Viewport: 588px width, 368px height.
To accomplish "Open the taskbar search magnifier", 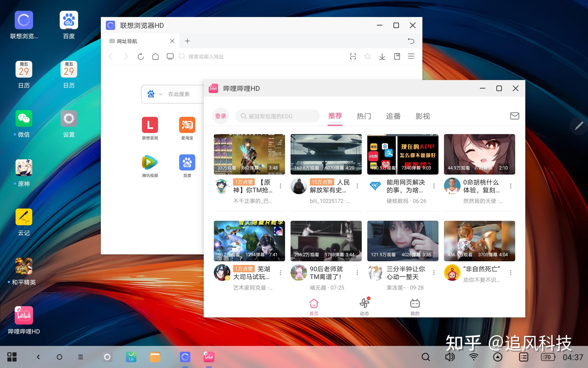I will coord(426,357).
